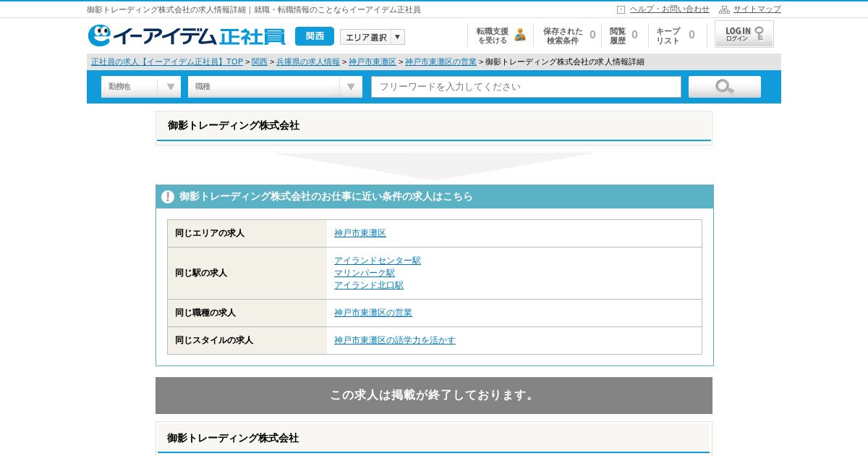Click 同じ駅の求人 row label

pyautogui.click(x=201, y=273)
